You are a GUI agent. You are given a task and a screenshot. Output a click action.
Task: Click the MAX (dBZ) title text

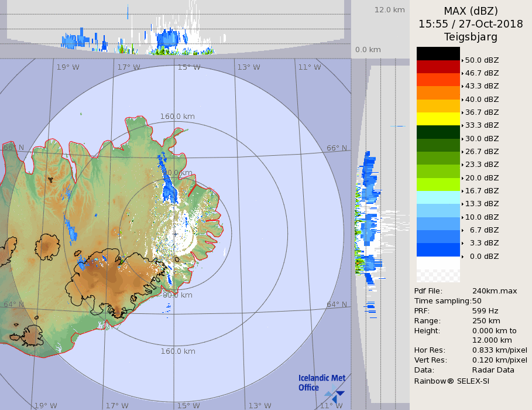pyautogui.click(x=470, y=11)
